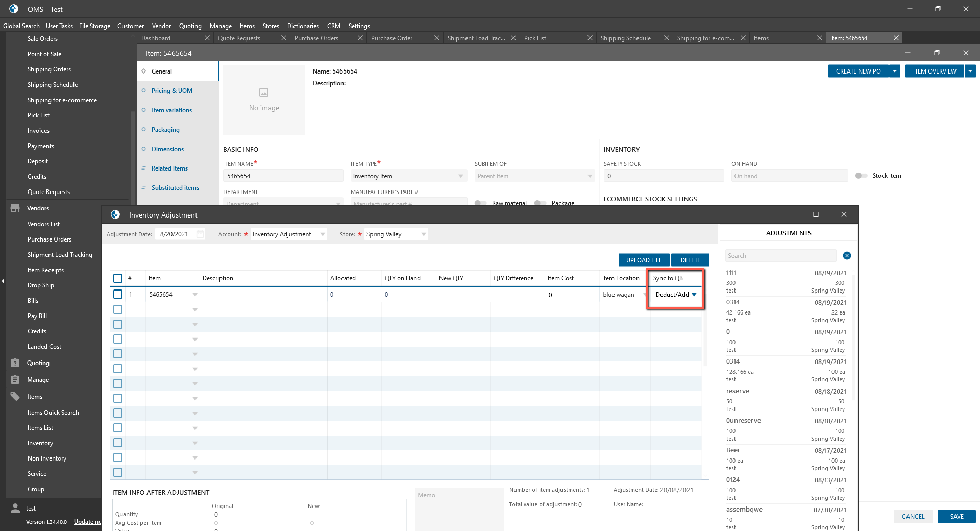Image resolution: width=980 pixels, height=531 pixels.
Task: Click the Items tag icon in sidebar
Action: point(15,397)
